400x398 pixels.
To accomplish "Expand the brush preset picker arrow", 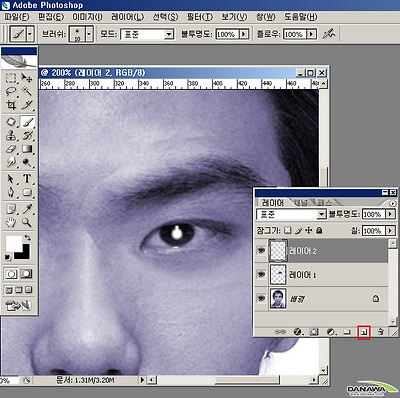I will tap(89, 34).
